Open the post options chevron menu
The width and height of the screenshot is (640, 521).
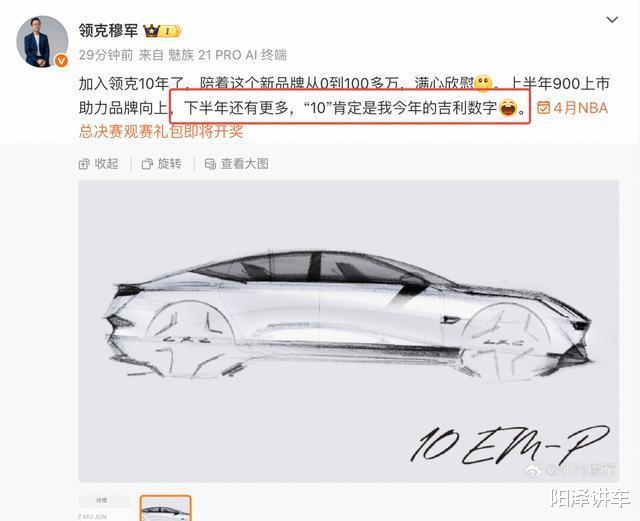point(612,20)
